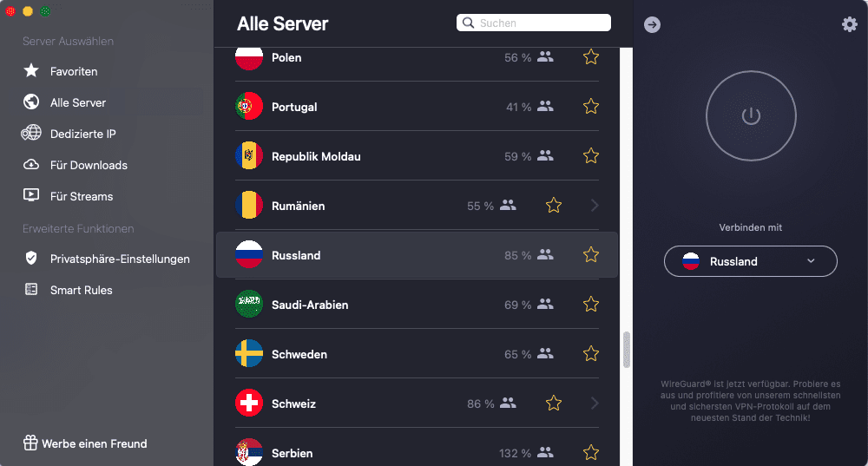Viewport: 868px width, 466px height.
Task: Open Privatsphäre-Einstellungen
Action: 120,259
